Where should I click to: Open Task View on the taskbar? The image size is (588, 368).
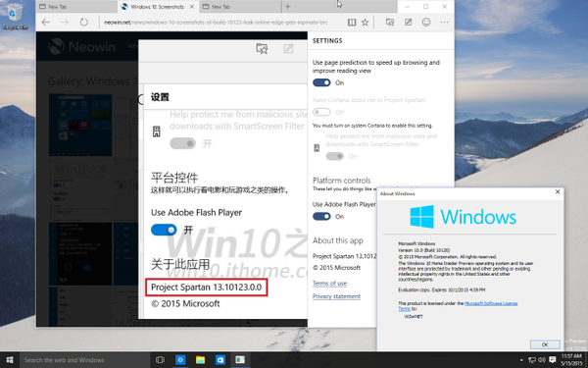[160, 360]
